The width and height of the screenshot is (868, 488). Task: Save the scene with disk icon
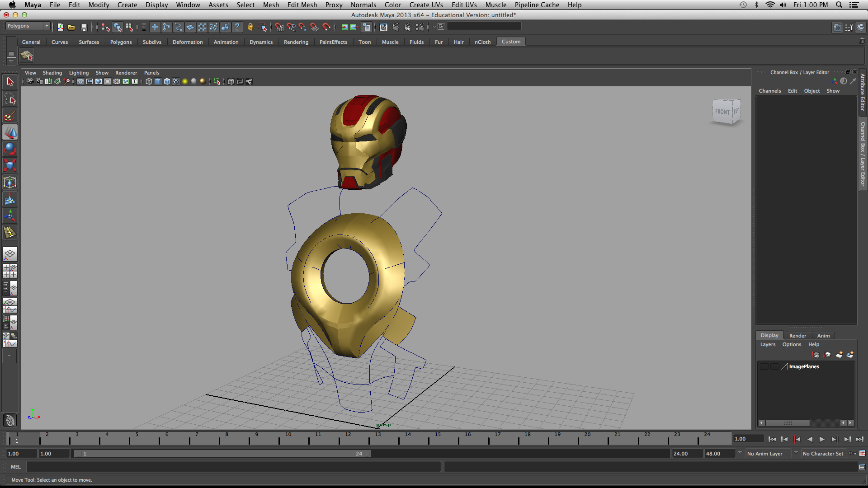coord(84,27)
